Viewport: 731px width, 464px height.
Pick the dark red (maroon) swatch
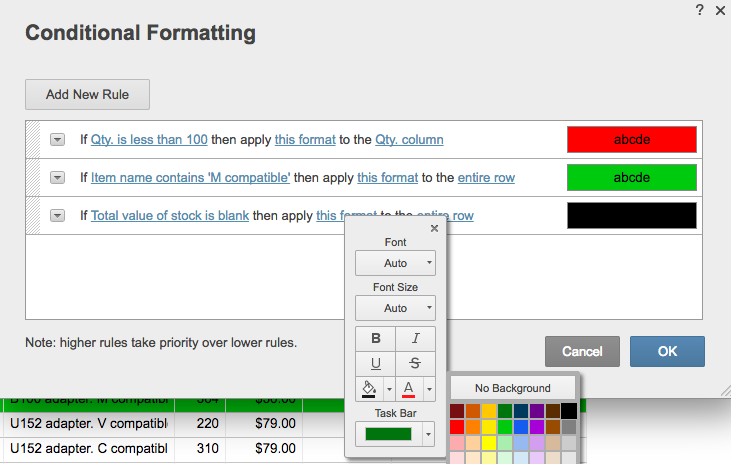[x=457, y=411]
